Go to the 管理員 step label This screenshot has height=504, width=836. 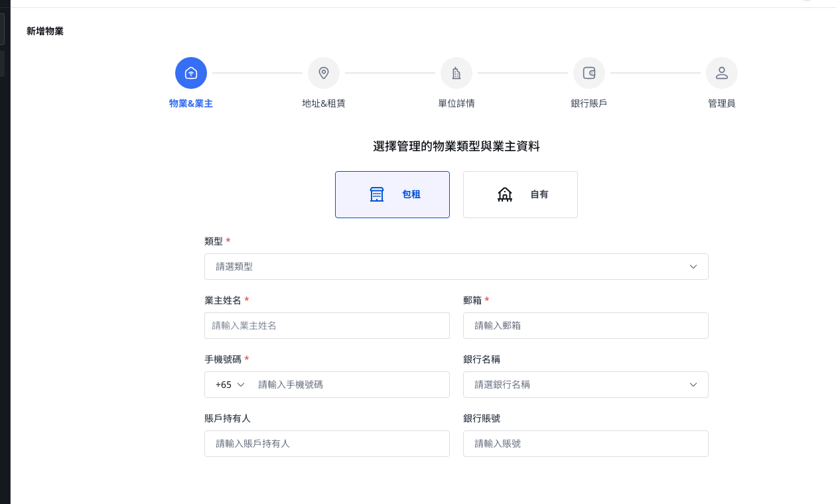pos(722,103)
